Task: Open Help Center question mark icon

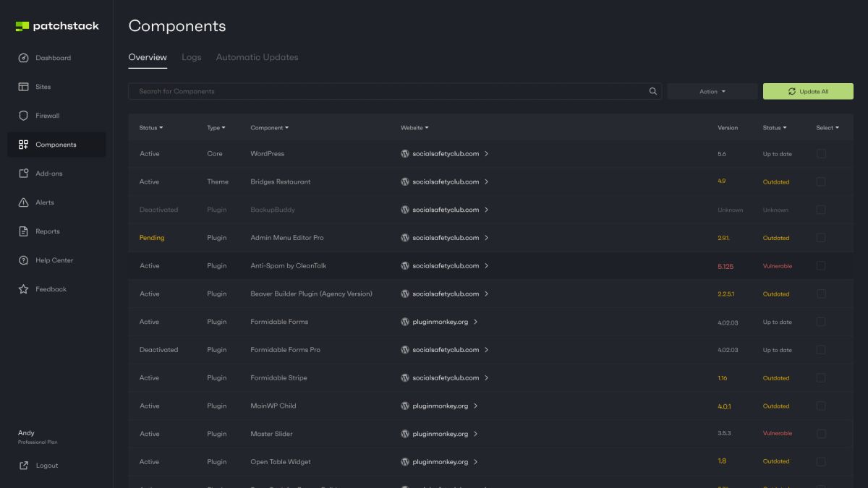Action: point(23,260)
